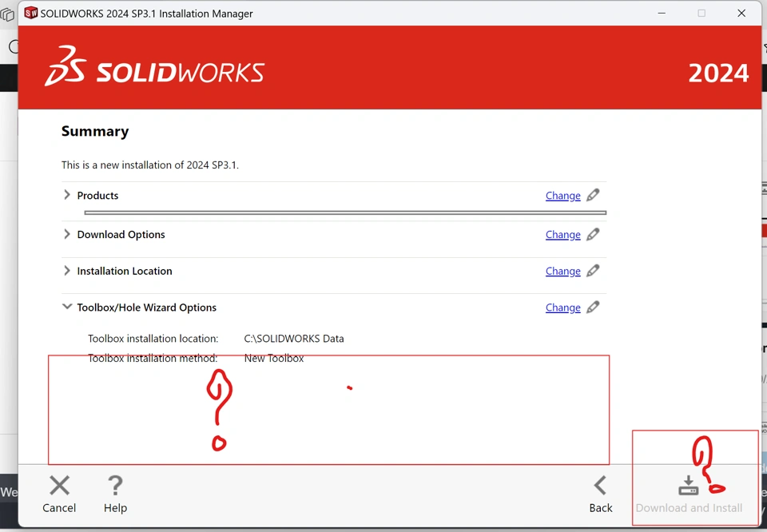Click the Cancel label

pyautogui.click(x=59, y=508)
